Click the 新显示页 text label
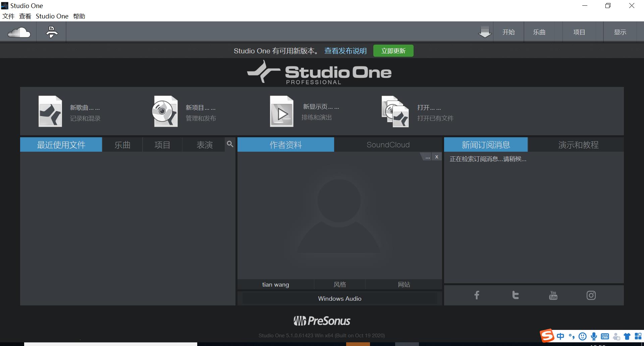The image size is (644, 346). pos(321,107)
